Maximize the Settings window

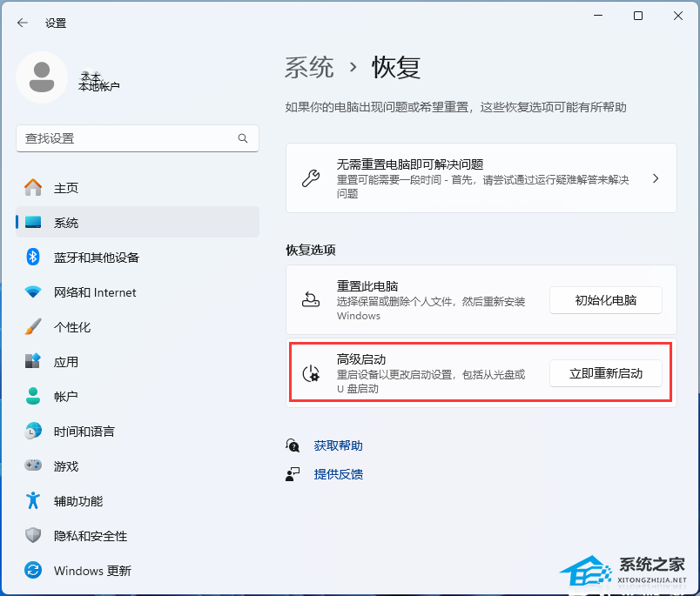click(x=638, y=16)
